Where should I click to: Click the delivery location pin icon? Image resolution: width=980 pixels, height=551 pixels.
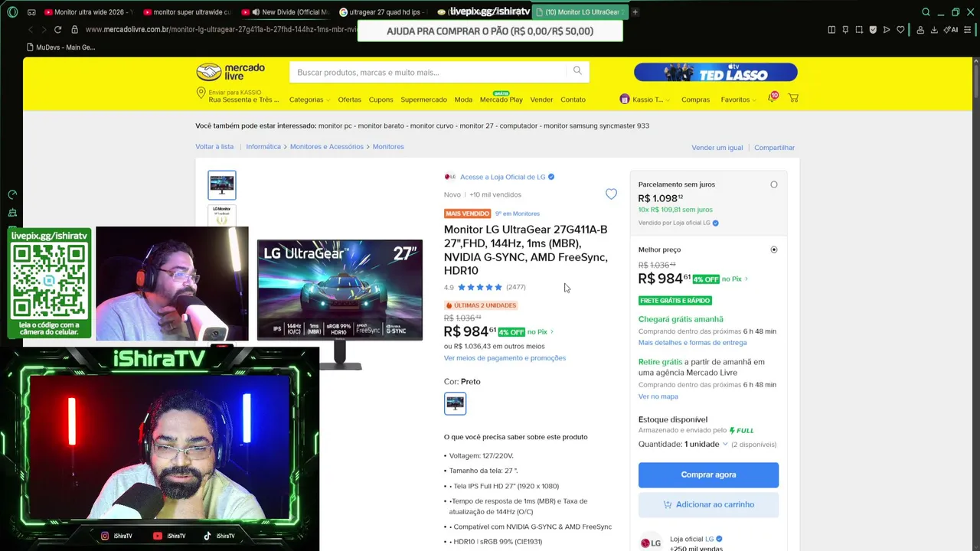(201, 93)
